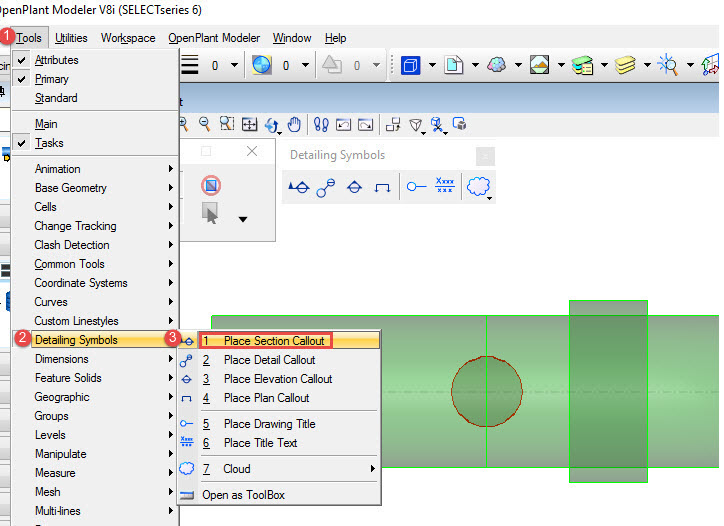The image size is (724, 526).
Task: Open the Multi-lines submenu
Action: [x=95, y=511]
